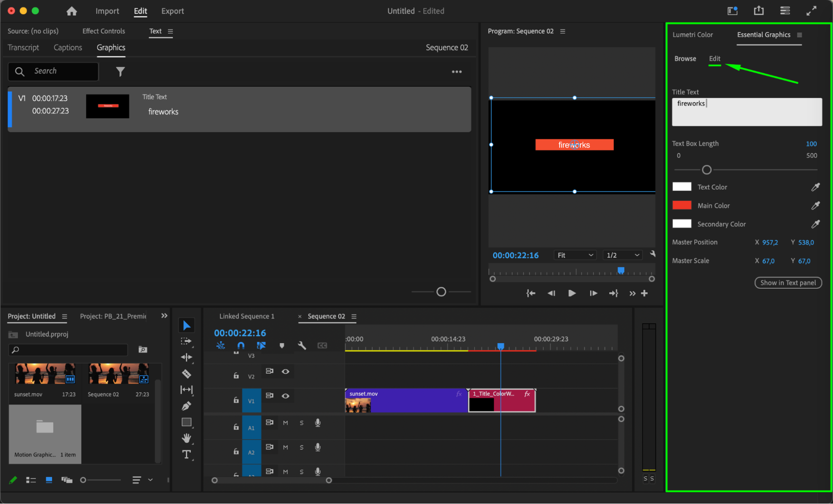Switch to the Captions tab
Image resolution: width=833 pixels, height=504 pixels.
68,47
